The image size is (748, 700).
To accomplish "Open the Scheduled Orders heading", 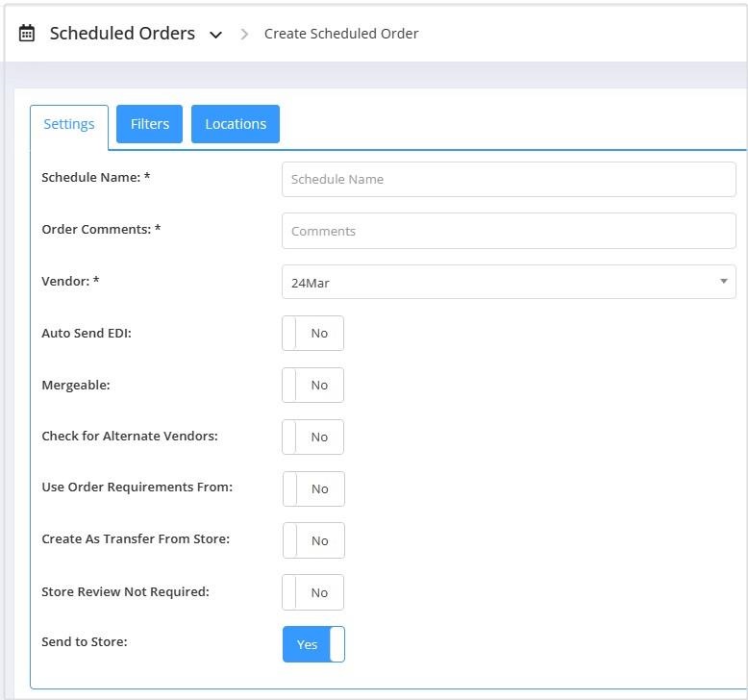I will (x=122, y=34).
